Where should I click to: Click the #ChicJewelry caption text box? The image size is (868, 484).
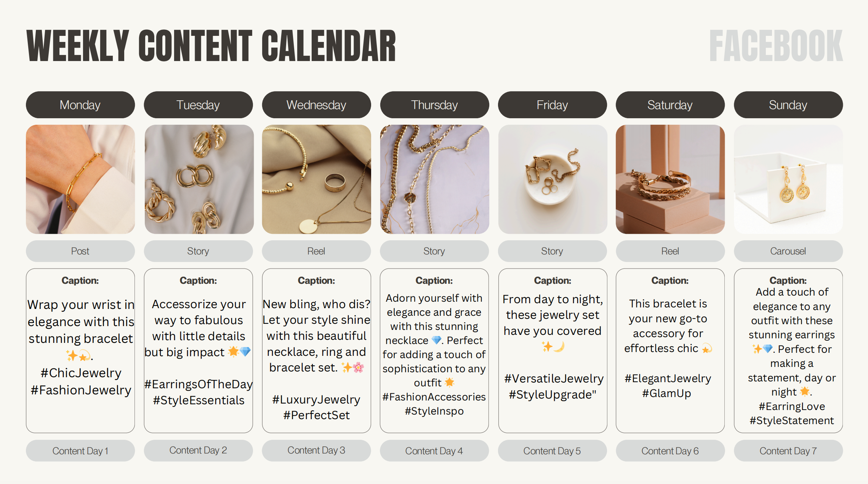[80, 351]
